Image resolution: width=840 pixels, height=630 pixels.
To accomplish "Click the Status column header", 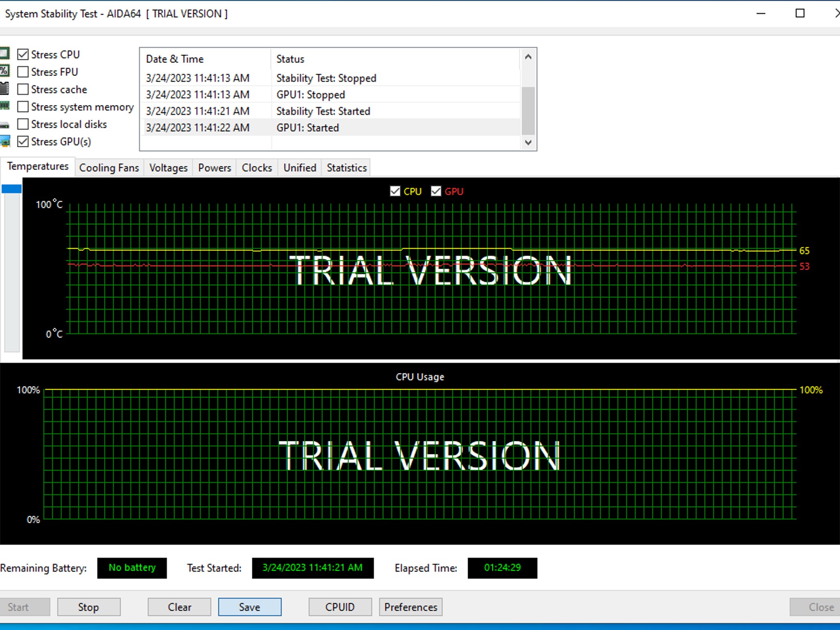I will (x=396, y=59).
